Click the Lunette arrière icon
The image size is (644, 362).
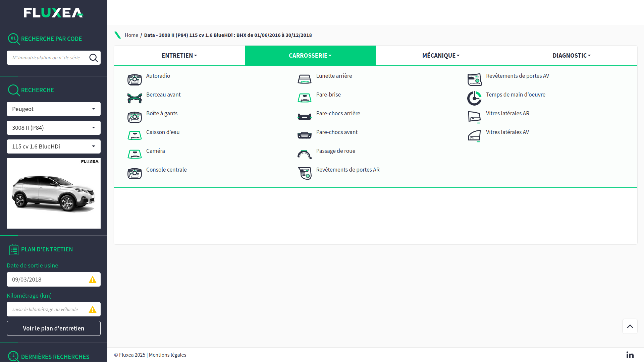305,79
